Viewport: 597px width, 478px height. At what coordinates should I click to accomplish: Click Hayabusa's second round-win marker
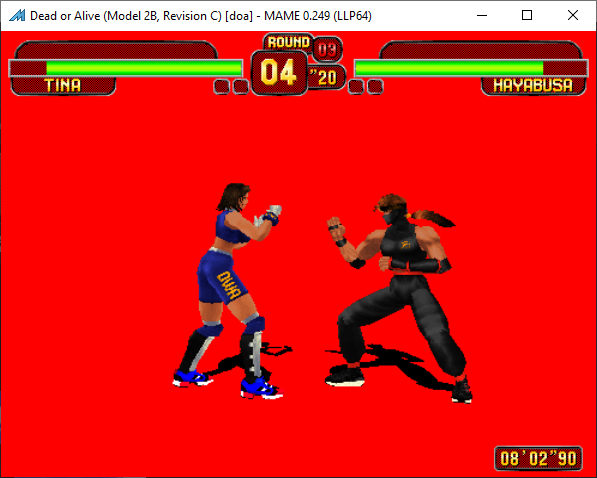375,86
